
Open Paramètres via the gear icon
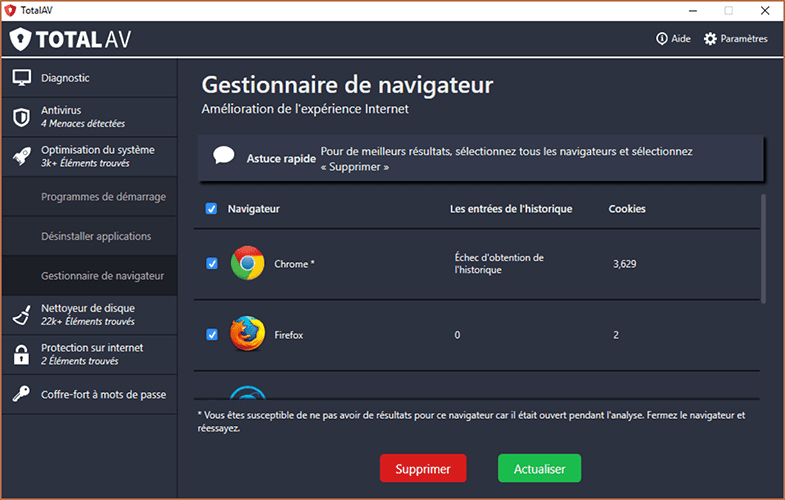[x=710, y=39]
